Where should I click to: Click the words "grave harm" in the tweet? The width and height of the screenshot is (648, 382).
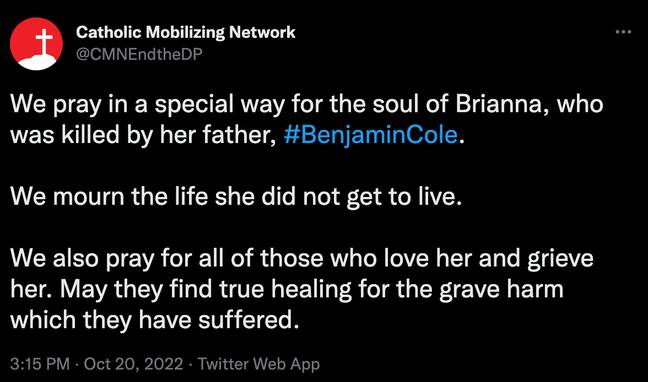click(501, 289)
